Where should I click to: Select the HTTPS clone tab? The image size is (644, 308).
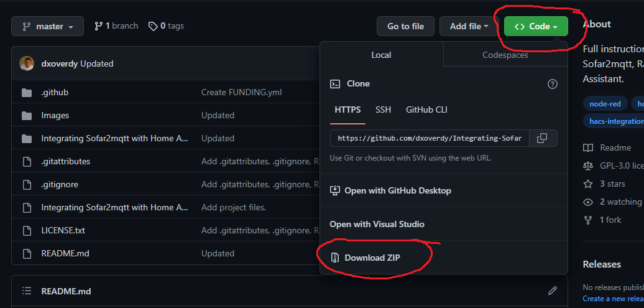(x=347, y=110)
